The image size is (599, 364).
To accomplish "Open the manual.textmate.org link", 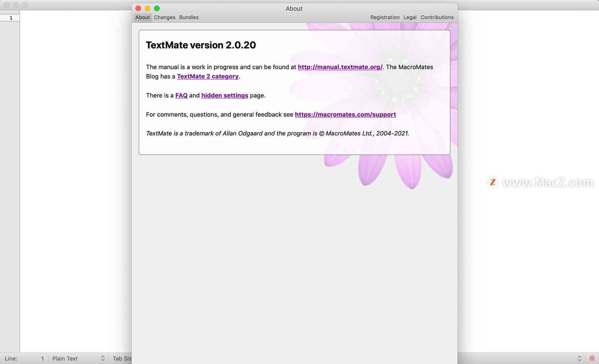I will pos(340,67).
